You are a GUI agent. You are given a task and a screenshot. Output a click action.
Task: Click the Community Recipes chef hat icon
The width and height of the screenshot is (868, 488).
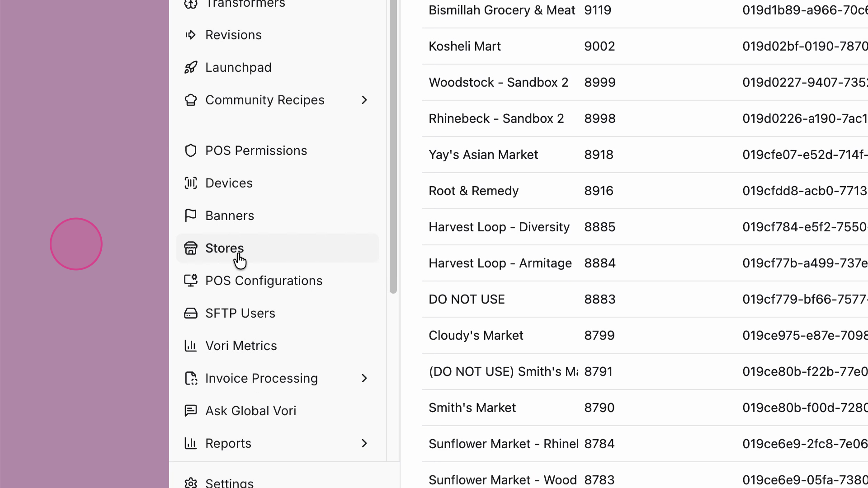tap(190, 100)
